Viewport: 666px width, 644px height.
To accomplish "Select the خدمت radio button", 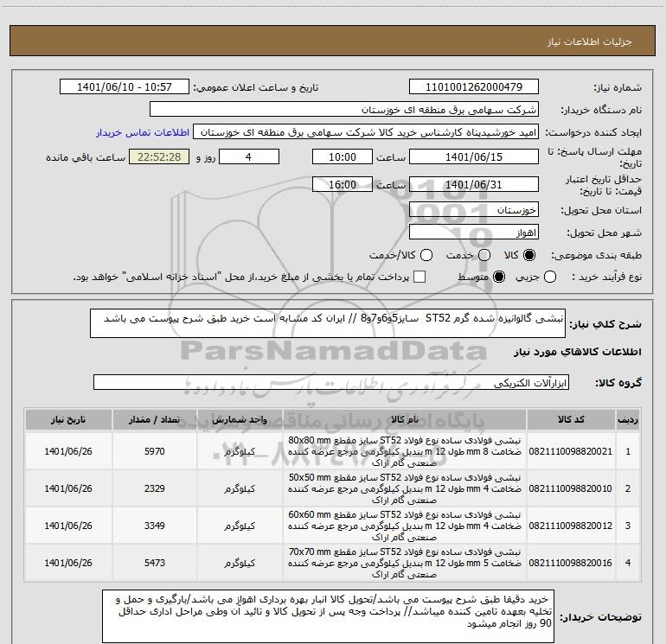I will pos(484,255).
